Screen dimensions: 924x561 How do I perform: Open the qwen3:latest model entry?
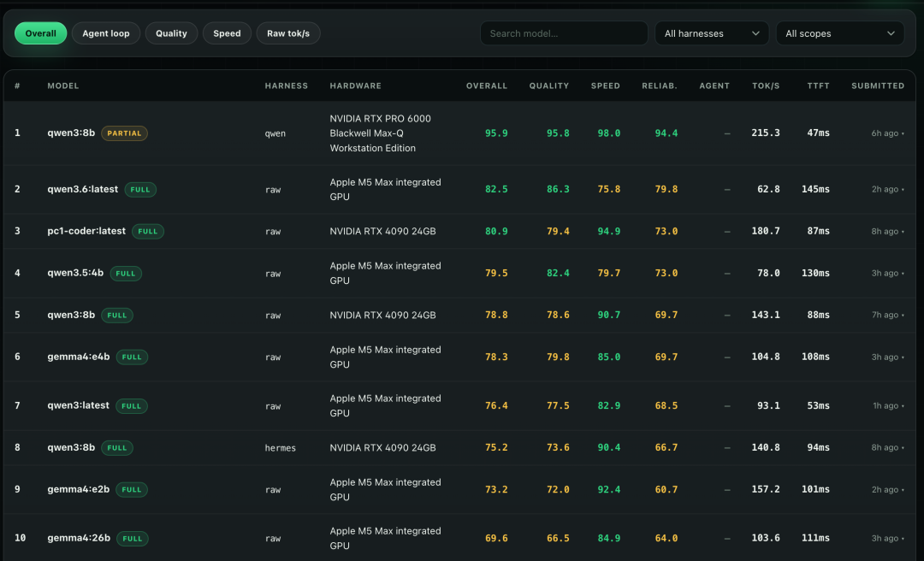pyautogui.click(x=78, y=405)
